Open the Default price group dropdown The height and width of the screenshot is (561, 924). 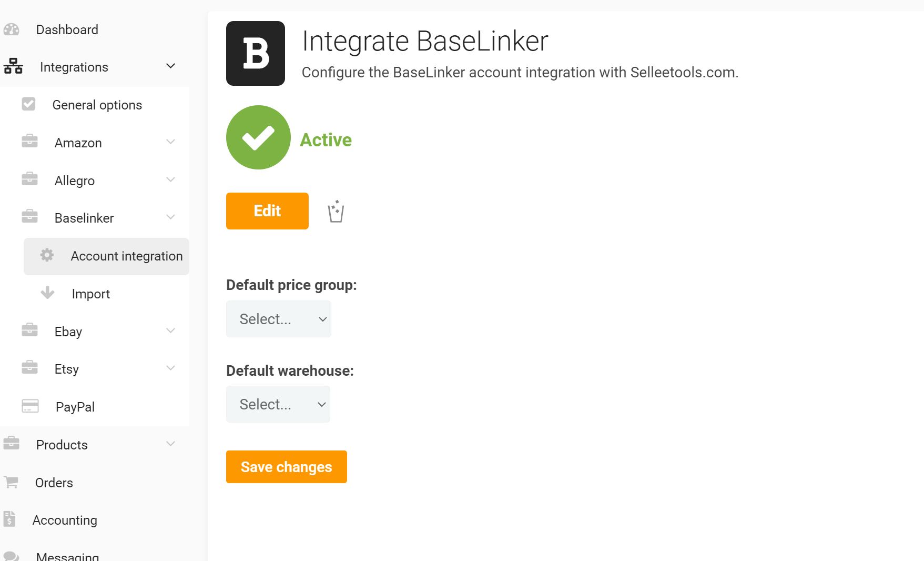pyautogui.click(x=279, y=319)
